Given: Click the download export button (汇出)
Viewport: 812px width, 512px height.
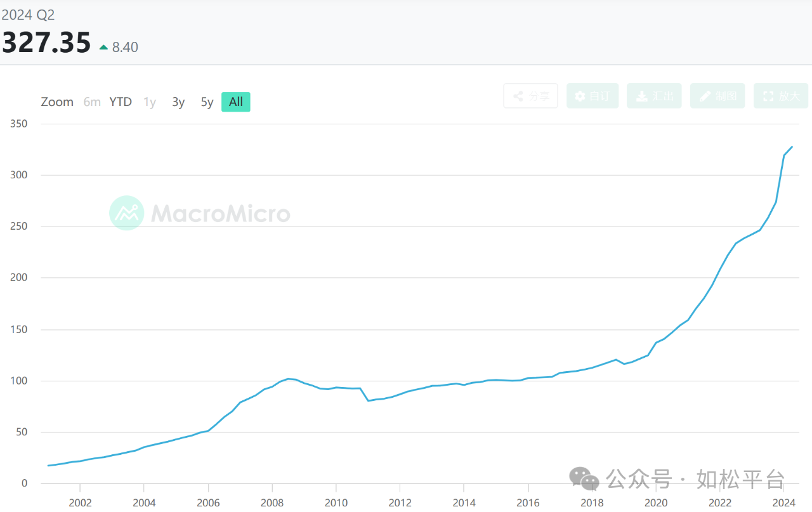Looking at the screenshot, I should click(654, 96).
